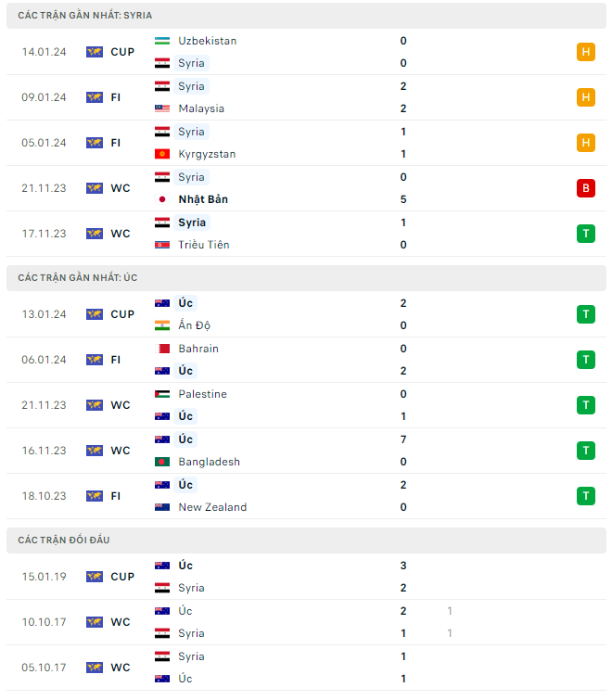Click the Bangladesh flag icon
The width and height of the screenshot is (612, 700).
pyautogui.click(x=162, y=462)
